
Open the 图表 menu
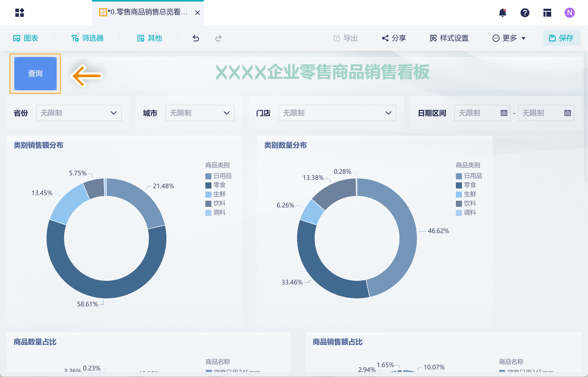pos(26,38)
